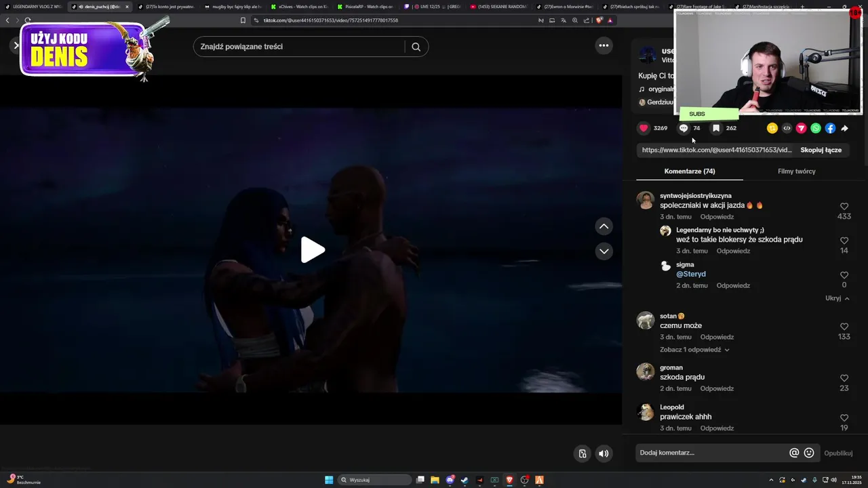The height and width of the screenshot is (488, 868).
Task: Close the video viewer with X
Action: tap(16, 45)
